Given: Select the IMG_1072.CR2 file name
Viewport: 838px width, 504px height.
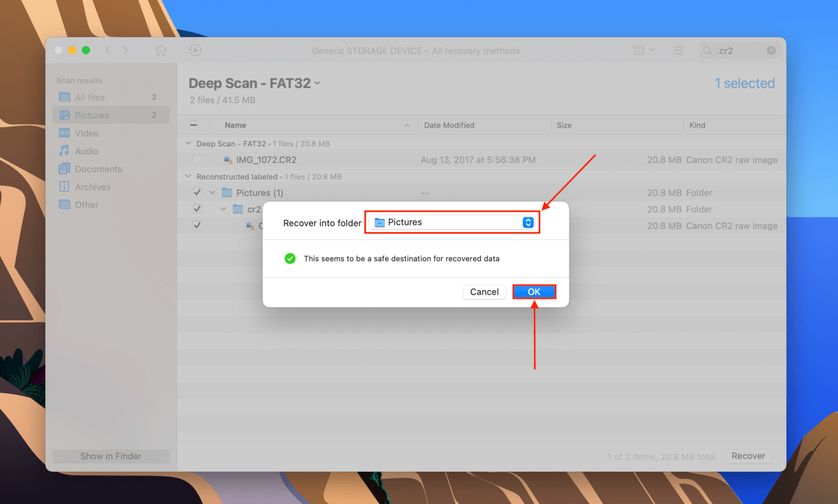Looking at the screenshot, I should click(x=266, y=160).
